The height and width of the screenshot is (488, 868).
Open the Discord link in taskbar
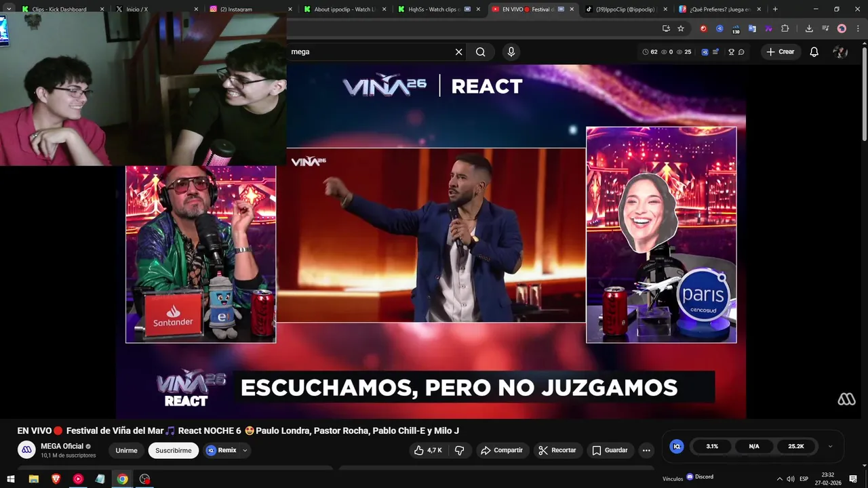[x=700, y=476]
